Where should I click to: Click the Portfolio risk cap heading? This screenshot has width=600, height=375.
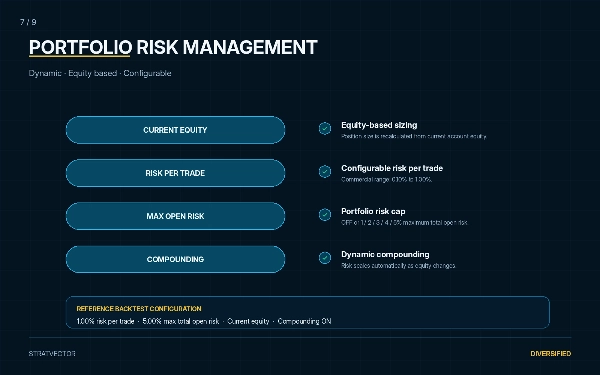(373, 211)
